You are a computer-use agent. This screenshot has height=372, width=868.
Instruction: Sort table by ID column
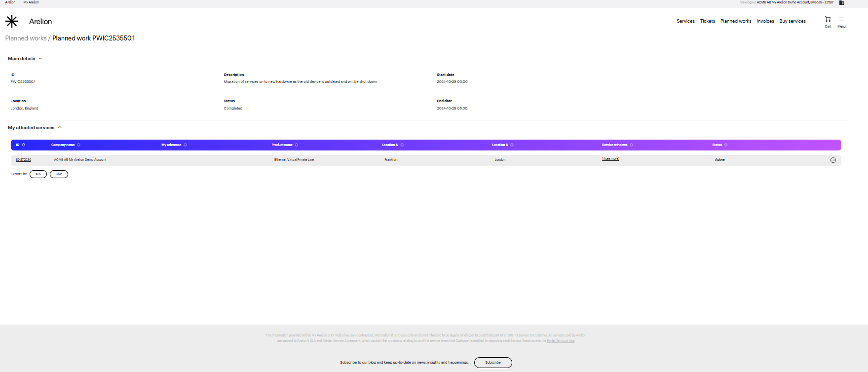[23, 145]
